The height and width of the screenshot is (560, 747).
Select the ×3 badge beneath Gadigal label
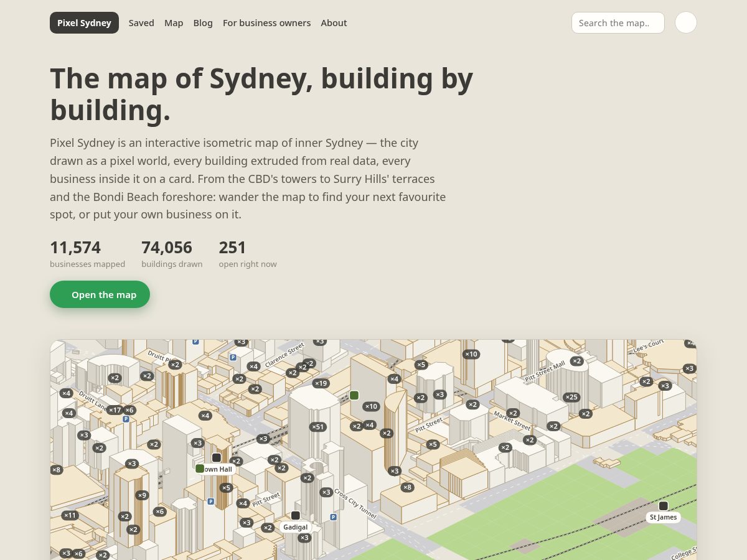tap(304, 538)
